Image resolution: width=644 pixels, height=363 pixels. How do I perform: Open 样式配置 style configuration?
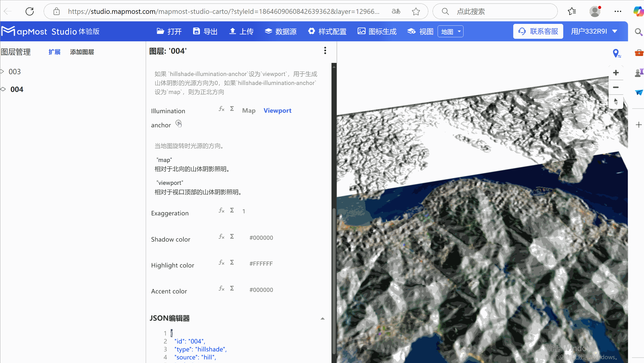click(327, 31)
